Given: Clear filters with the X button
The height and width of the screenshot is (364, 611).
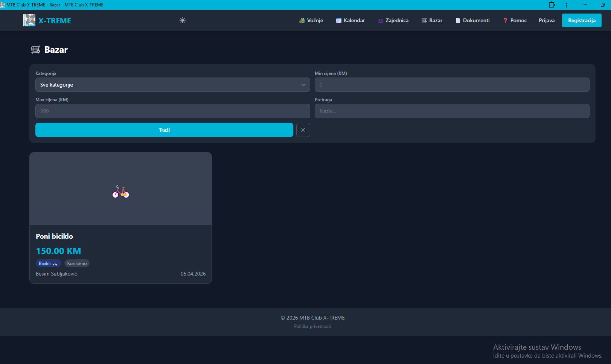Looking at the screenshot, I should [303, 130].
